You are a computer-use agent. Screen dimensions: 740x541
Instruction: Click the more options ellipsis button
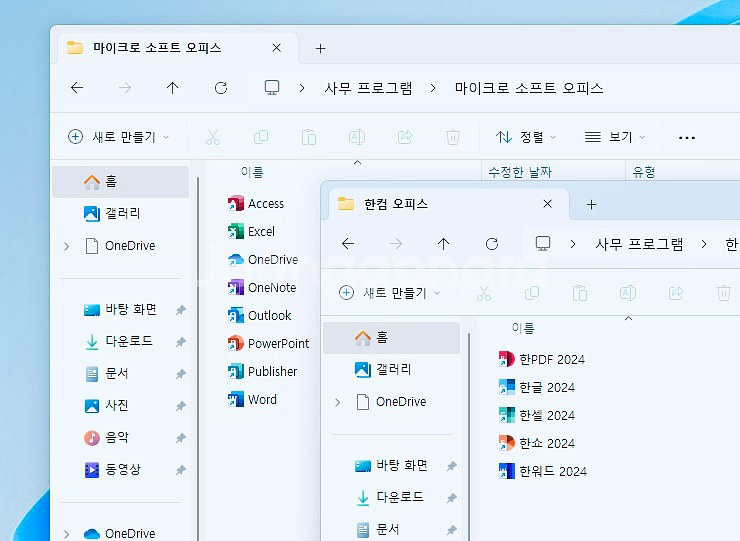click(x=686, y=137)
